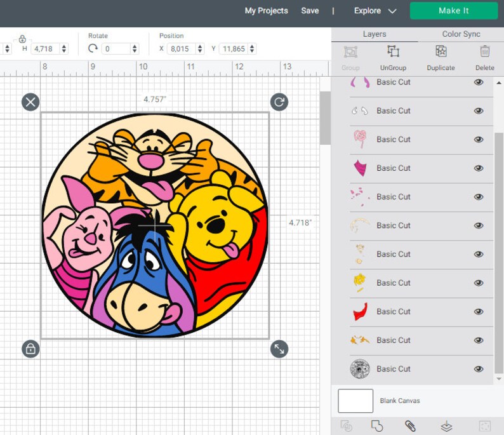The height and width of the screenshot is (435, 504).
Task: Click the UnGroup icon
Action: click(393, 51)
